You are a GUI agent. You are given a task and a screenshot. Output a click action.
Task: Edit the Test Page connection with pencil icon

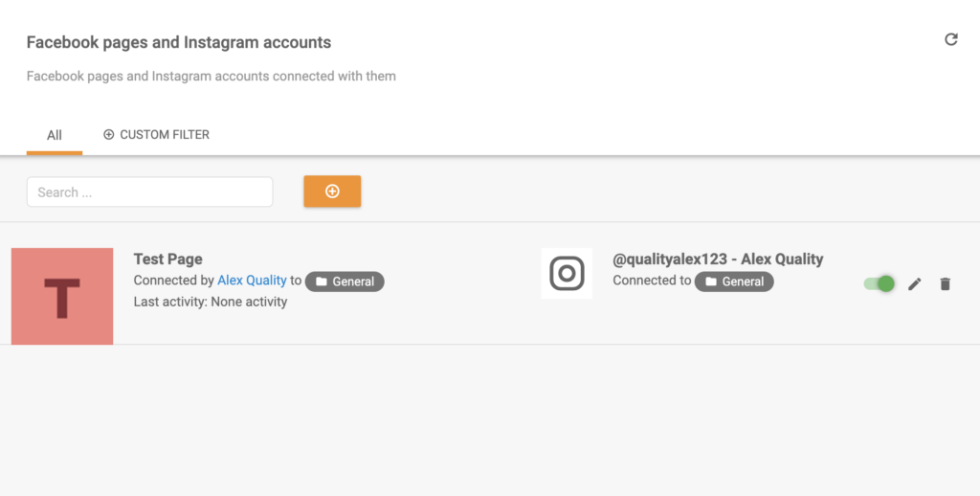[914, 283]
